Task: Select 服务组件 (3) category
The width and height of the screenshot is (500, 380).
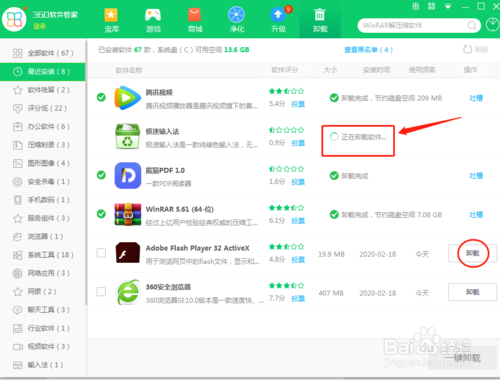Action: tap(43, 218)
